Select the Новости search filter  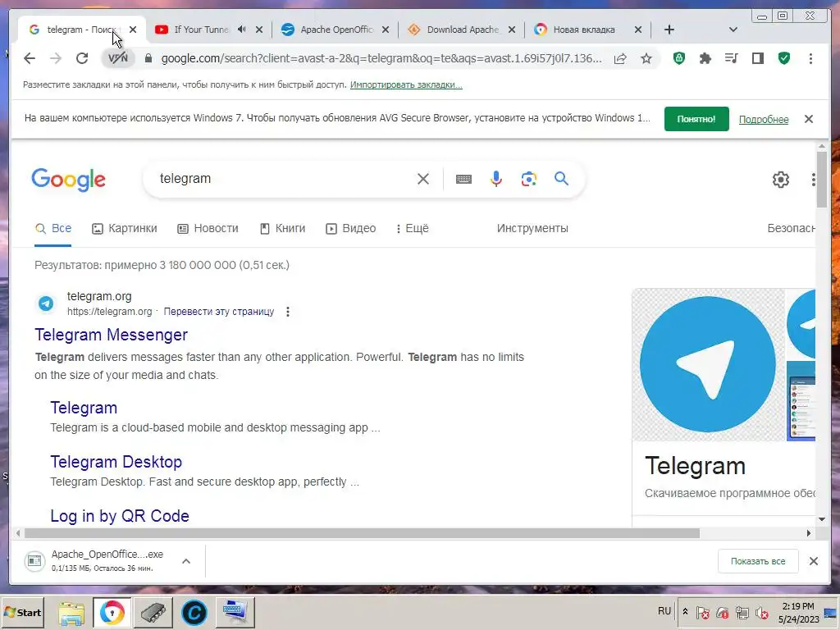pos(208,229)
